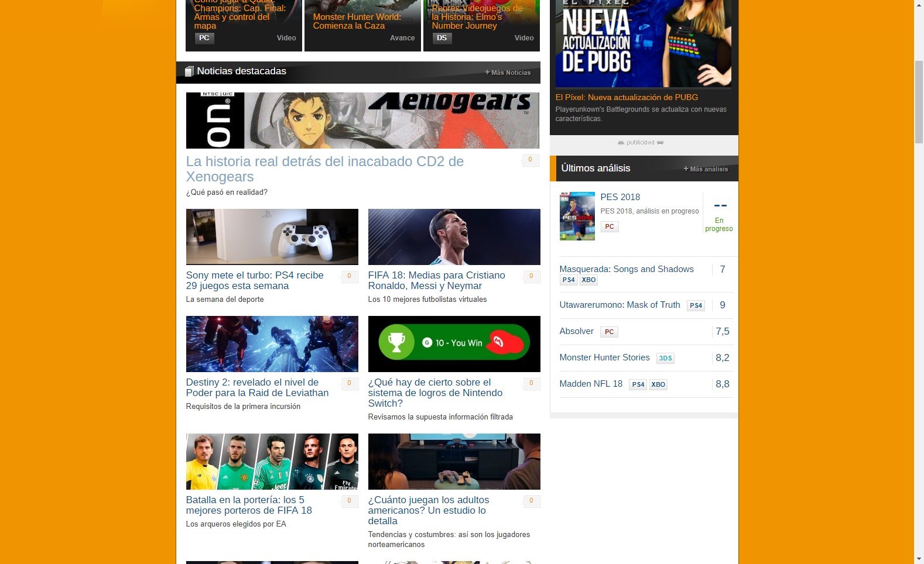Click Madden NFL 18 score 8,8
Image resolution: width=924 pixels, height=564 pixels.
pos(723,384)
